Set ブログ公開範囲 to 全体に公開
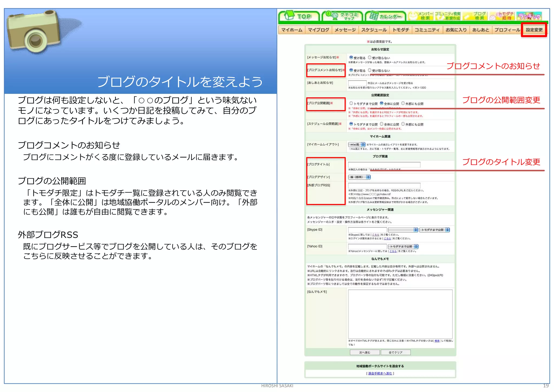The height and width of the screenshot is (392, 554). [x=381, y=103]
